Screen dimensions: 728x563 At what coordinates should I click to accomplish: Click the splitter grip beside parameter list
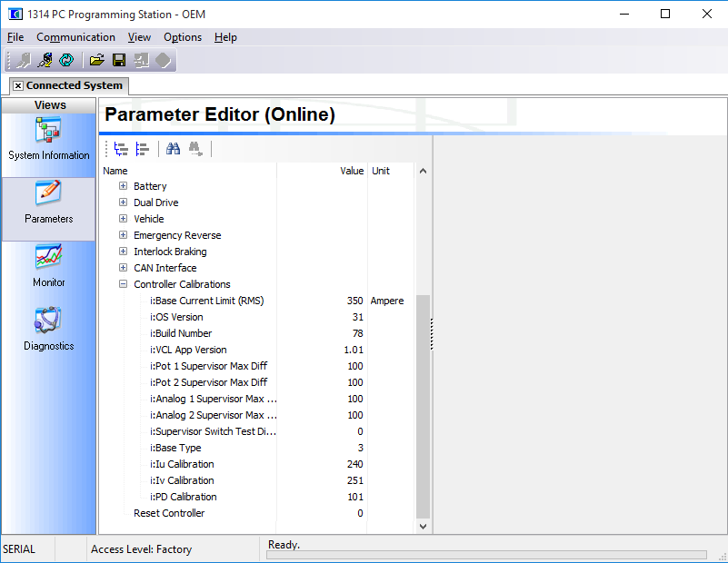(432, 334)
